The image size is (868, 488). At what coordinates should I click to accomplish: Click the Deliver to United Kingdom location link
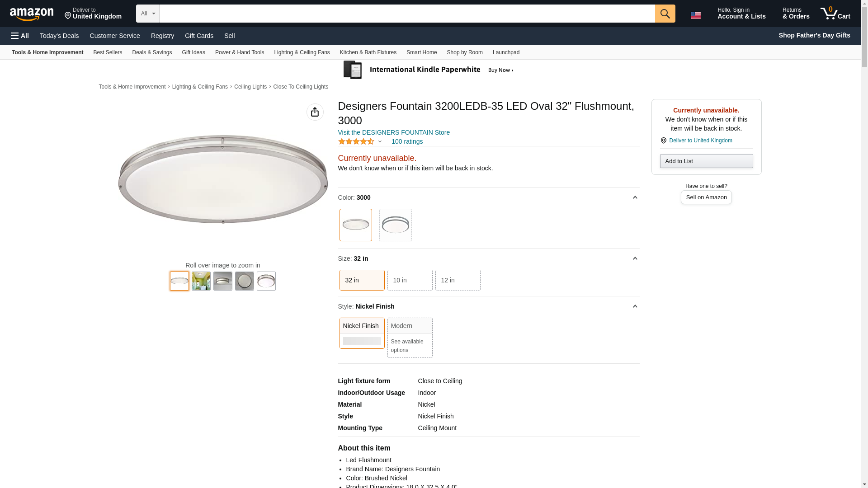coord(700,141)
